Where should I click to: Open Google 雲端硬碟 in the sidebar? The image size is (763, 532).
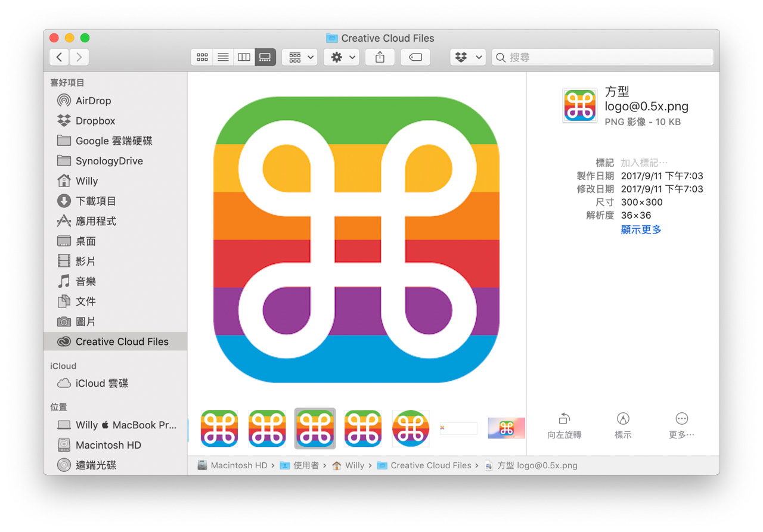pyautogui.click(x=115, y=141)
